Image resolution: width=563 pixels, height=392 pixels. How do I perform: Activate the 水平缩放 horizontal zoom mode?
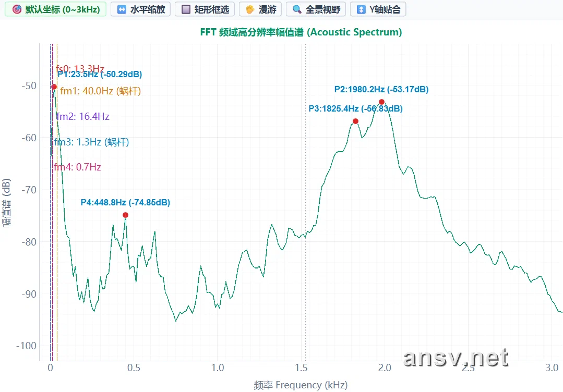tap(141, 9)
